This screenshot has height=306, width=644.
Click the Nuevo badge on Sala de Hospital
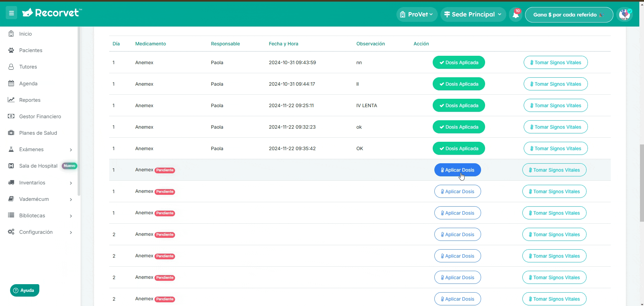tap(70, 166)
